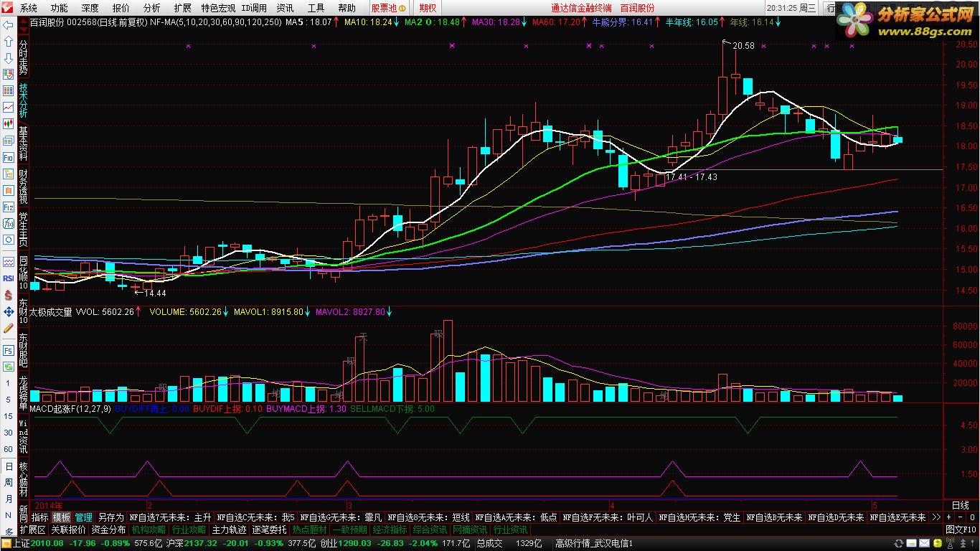Open the 逐笔委托 bottom tab
Image resolution: width=980 pixels, height=551 pixels.
pos(270,529)
